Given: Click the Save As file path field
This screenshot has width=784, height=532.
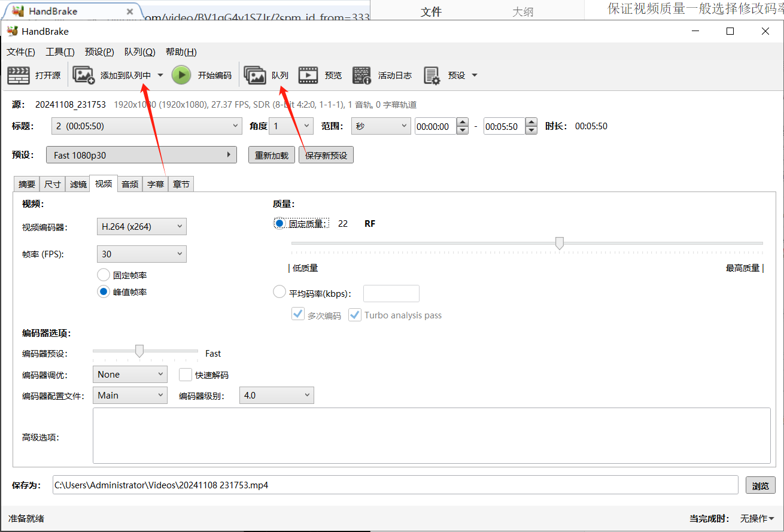Looking at the screenshot, I should point(395,485).
